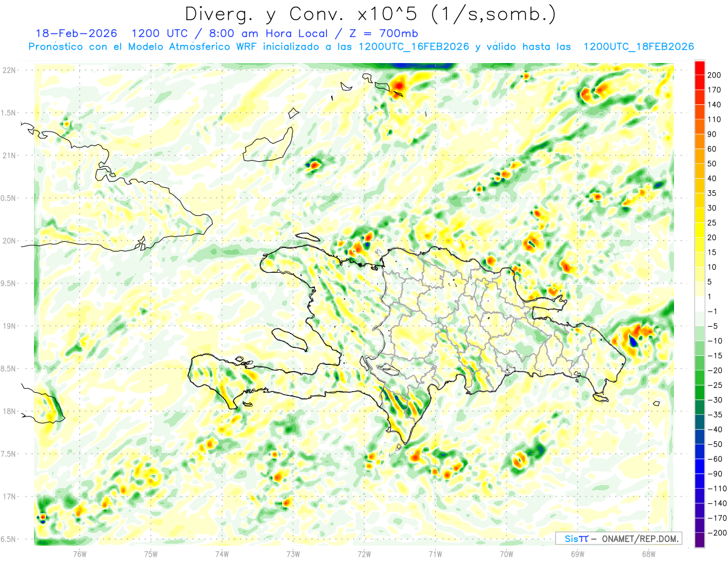The image size is (728, 562).
Task: Click the '68W' longitude label
Action: (649, 554)
